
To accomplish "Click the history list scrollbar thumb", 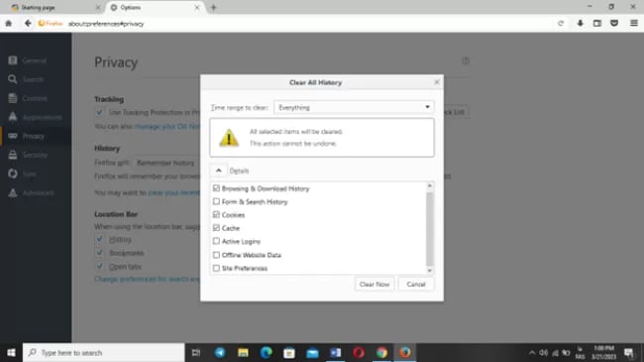I will [x=430, y=229].
